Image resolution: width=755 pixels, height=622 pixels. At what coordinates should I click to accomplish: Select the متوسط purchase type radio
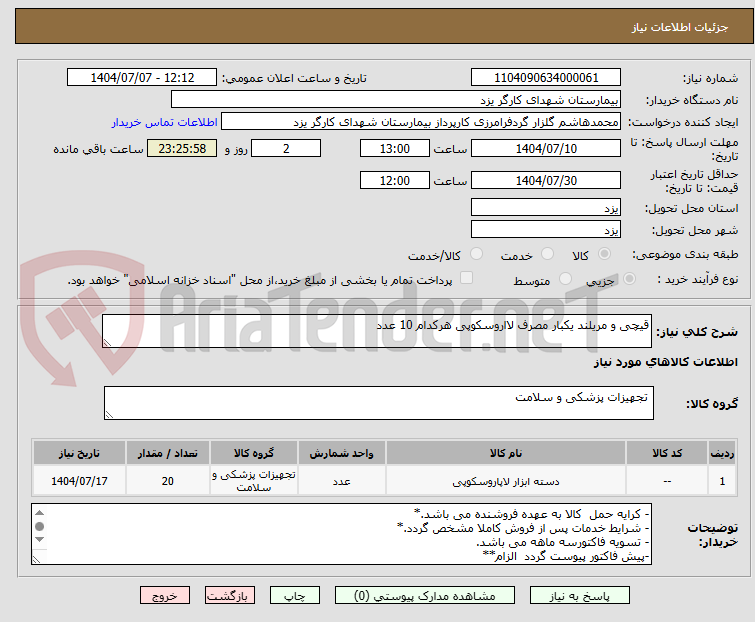(x=565, y=279)
